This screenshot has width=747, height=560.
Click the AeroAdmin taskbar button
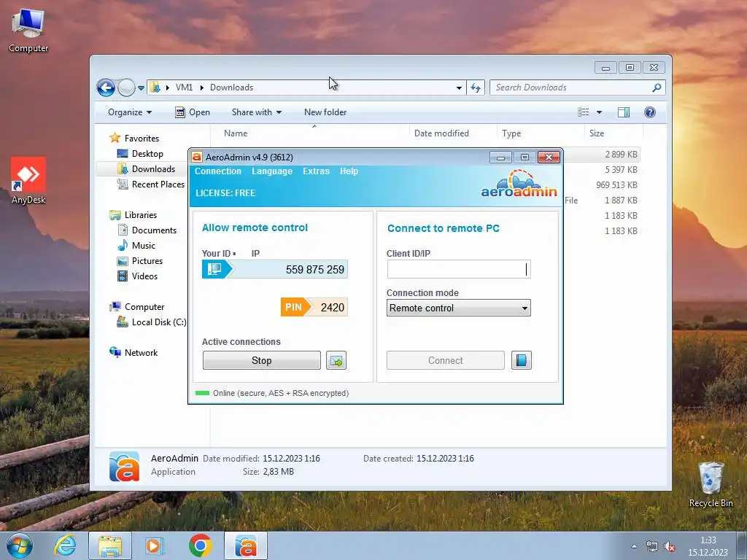[246, 545]
